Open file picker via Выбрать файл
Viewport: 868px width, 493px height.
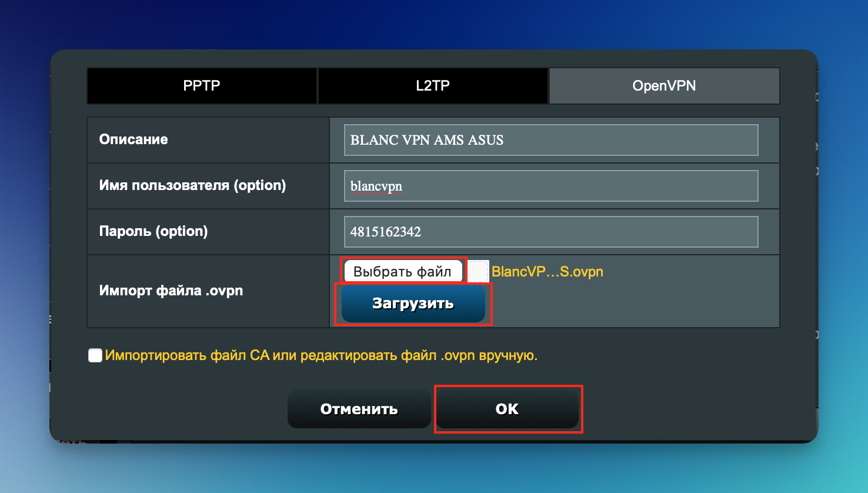(403, 271)
